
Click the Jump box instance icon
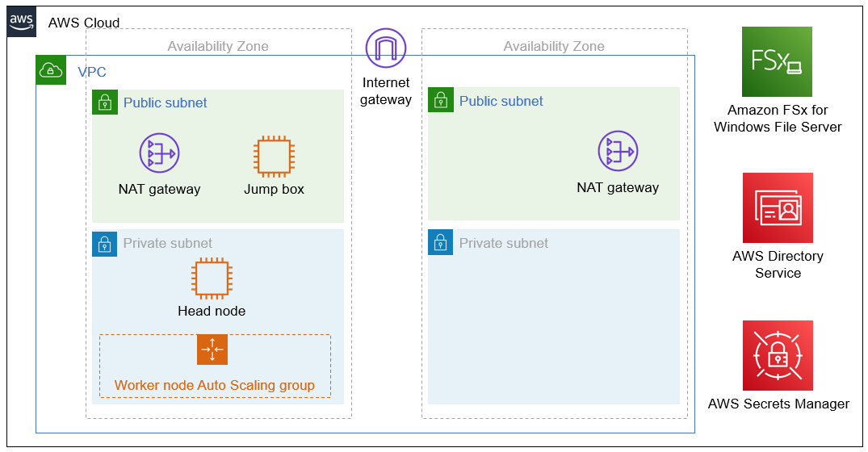coord(274,157)
